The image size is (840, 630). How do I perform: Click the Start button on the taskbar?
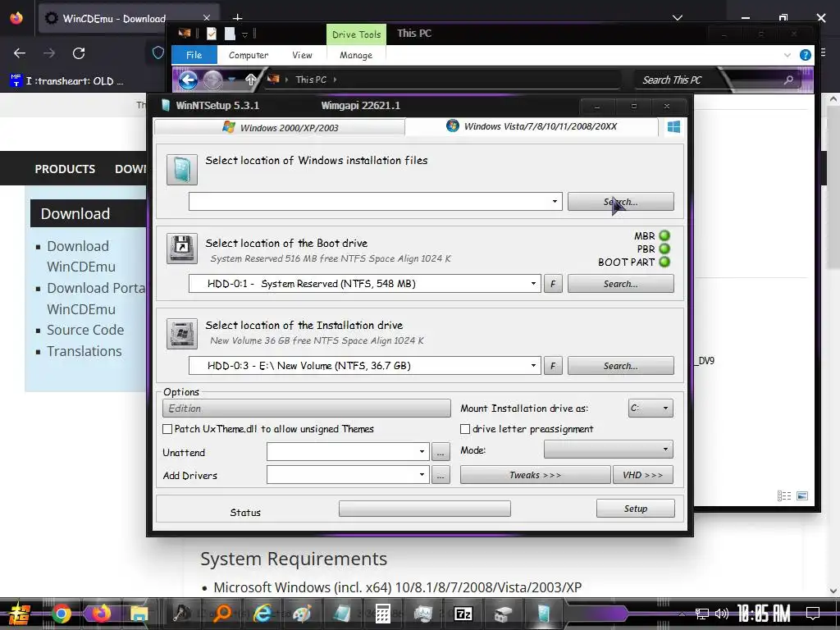pos(20,614)
